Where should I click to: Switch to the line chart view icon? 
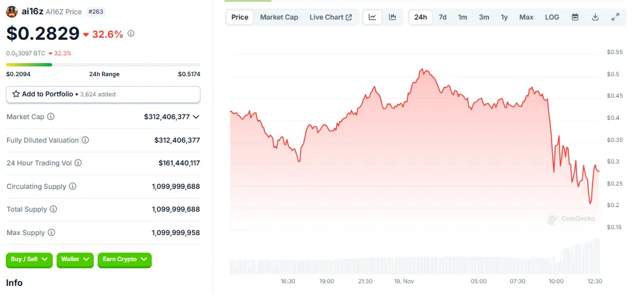(372, 17)
